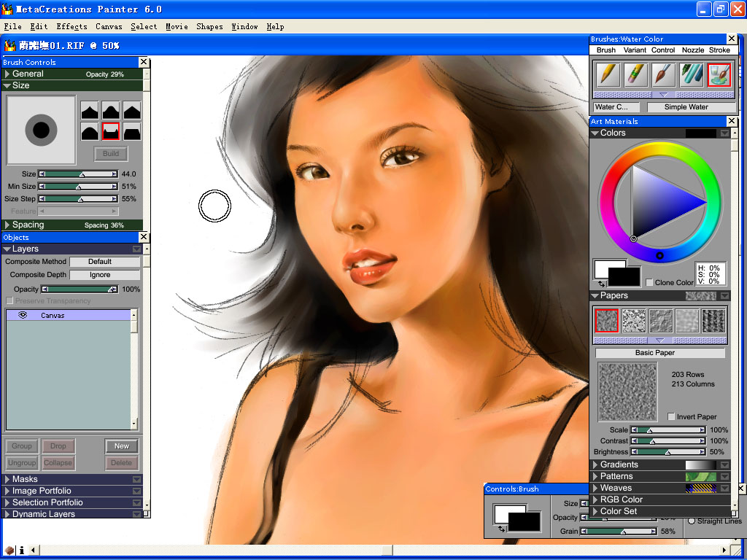Expand the Color Set section
Image resolution: width=747 pixels, height=560 pixels.
pos(595,511)
